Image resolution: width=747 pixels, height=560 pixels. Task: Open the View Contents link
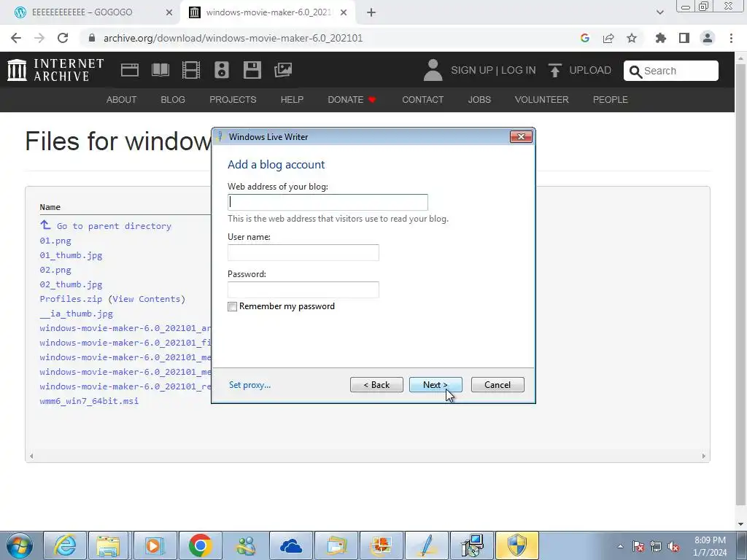(147, 299)
